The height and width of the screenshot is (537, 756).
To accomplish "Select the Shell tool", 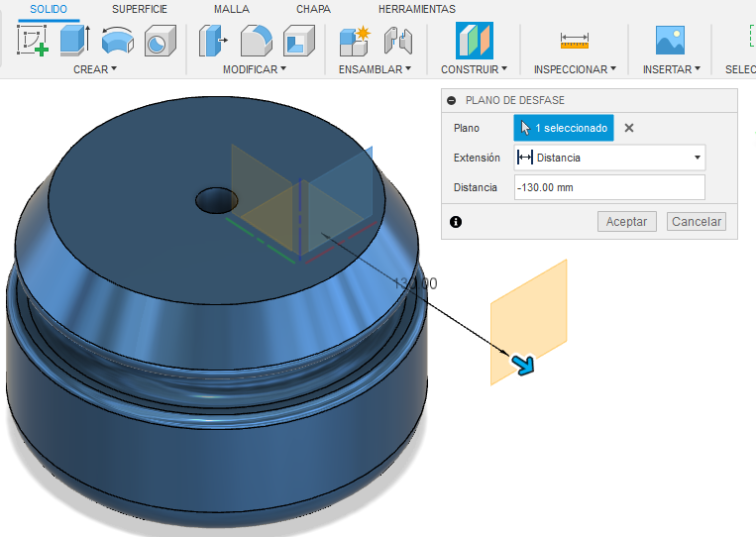I will 299,41.
